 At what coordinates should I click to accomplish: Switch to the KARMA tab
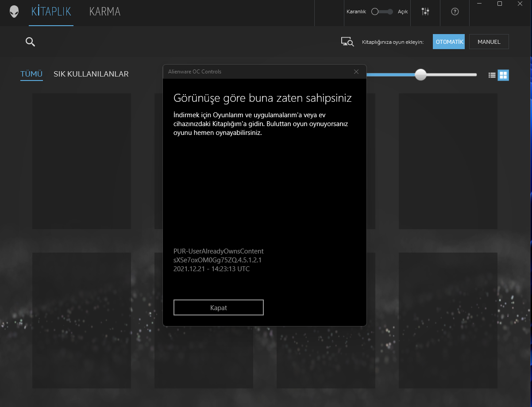click(x=105, y=12)
